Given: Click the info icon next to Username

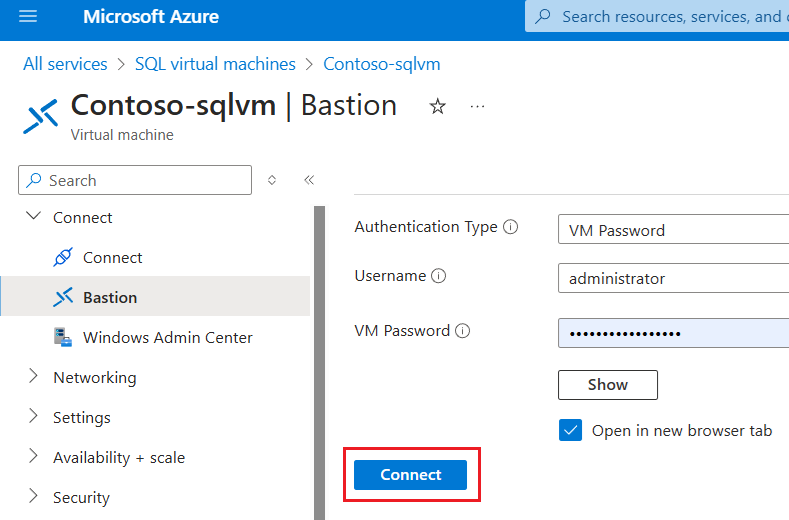Looking at the screenshot, I should point(439,276).
